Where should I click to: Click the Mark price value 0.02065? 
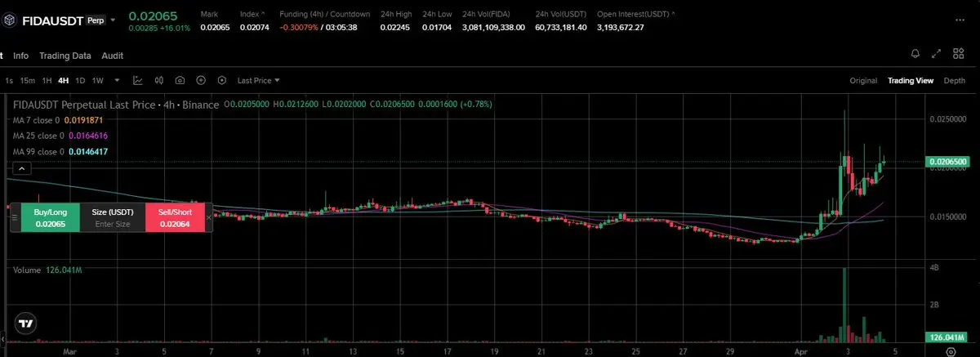[215, 27]
